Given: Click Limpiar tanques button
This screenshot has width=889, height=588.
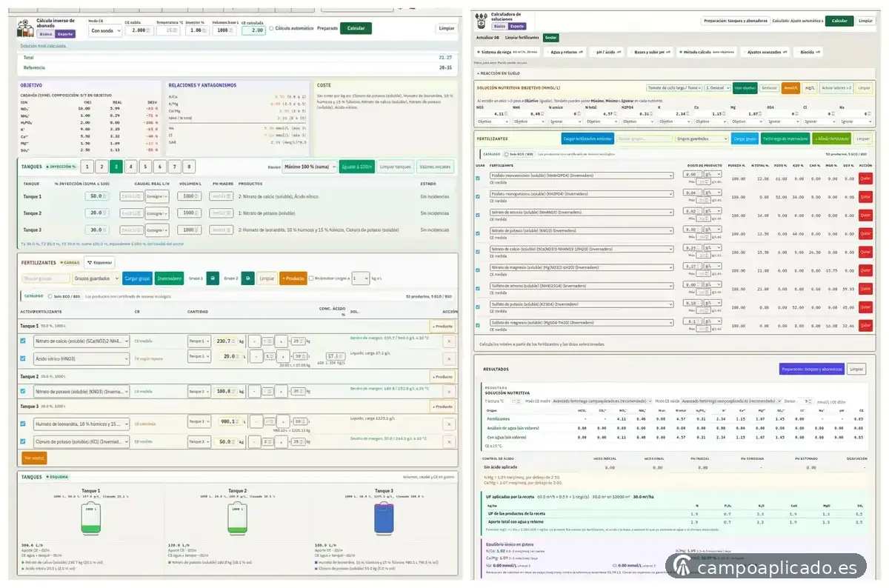Looking at the screenshot, I should click(x=396, y=167).
